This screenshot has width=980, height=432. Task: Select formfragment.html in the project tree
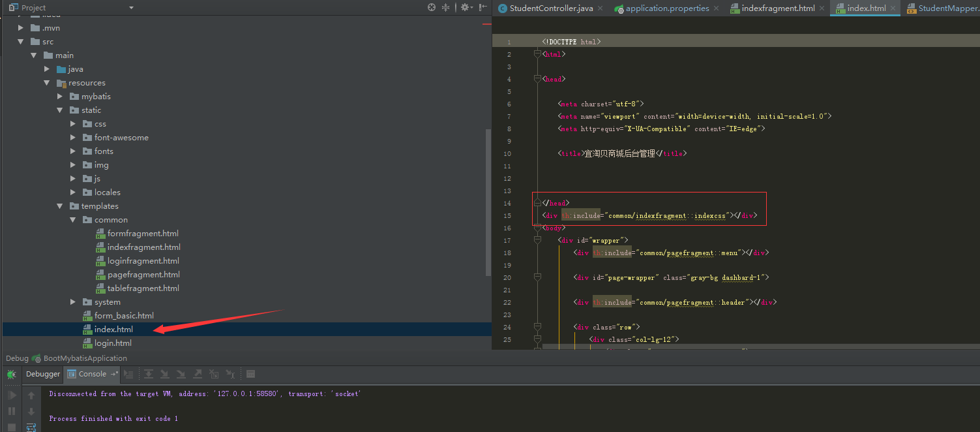(x=138, y=234)
